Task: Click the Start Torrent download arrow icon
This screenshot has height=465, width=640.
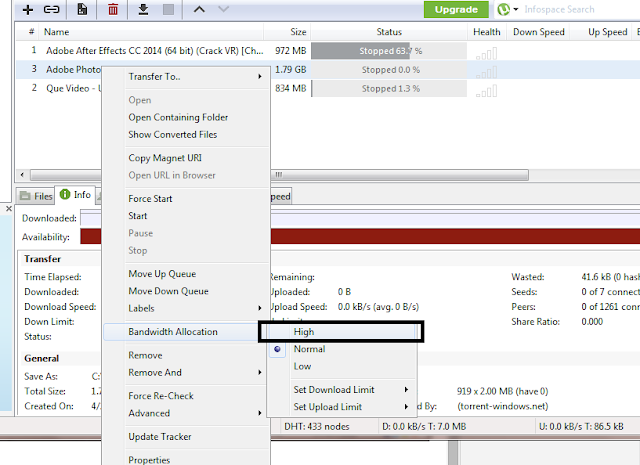Action: [143, 9]
